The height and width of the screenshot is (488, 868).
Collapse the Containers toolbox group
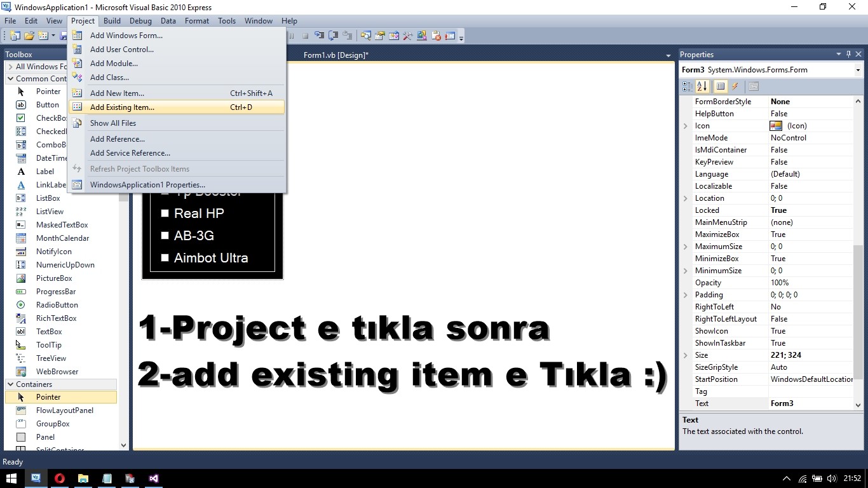pyautogui.click(x=10, y=384)
